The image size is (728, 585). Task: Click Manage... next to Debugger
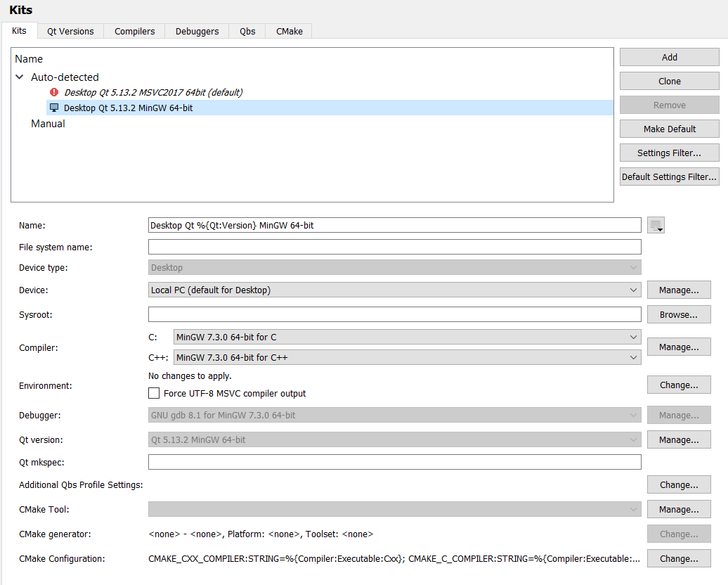(x=679, y=416)
